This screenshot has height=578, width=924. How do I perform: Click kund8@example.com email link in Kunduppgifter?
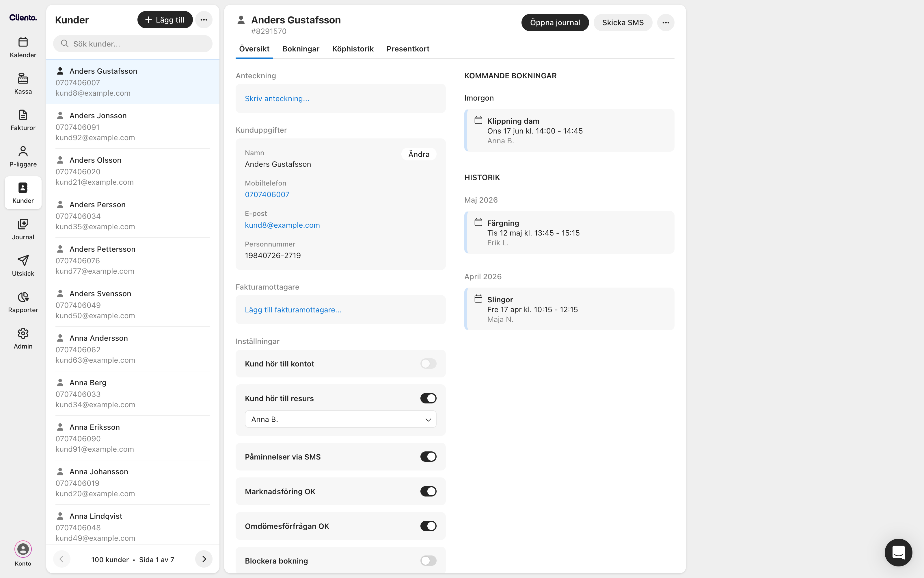[282, 225]
